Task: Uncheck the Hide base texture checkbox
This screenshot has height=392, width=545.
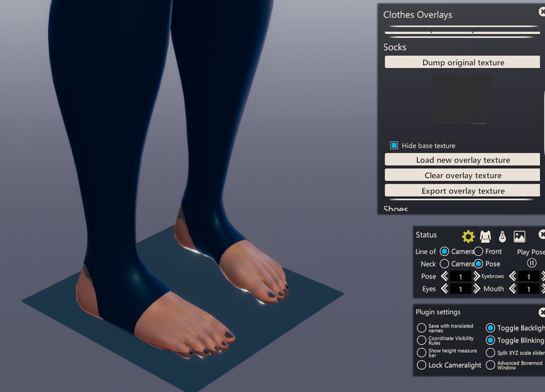Action: point(394,145)
